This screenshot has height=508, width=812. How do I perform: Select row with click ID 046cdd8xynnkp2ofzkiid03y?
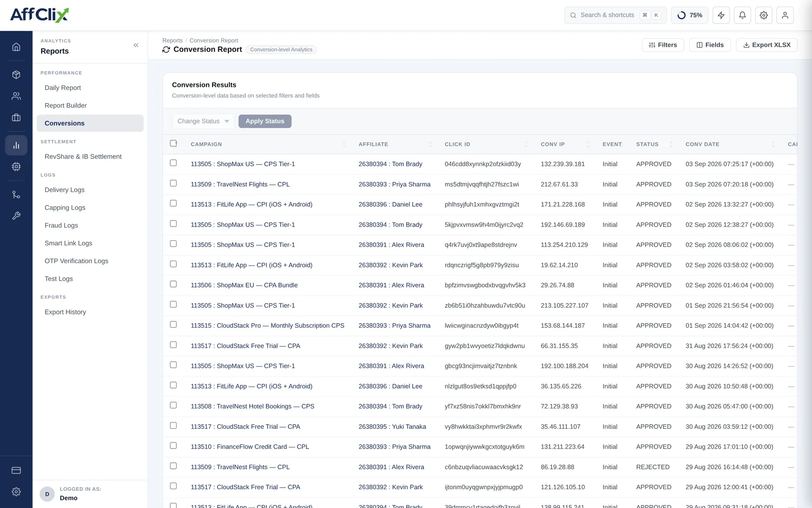coord(174,163)
